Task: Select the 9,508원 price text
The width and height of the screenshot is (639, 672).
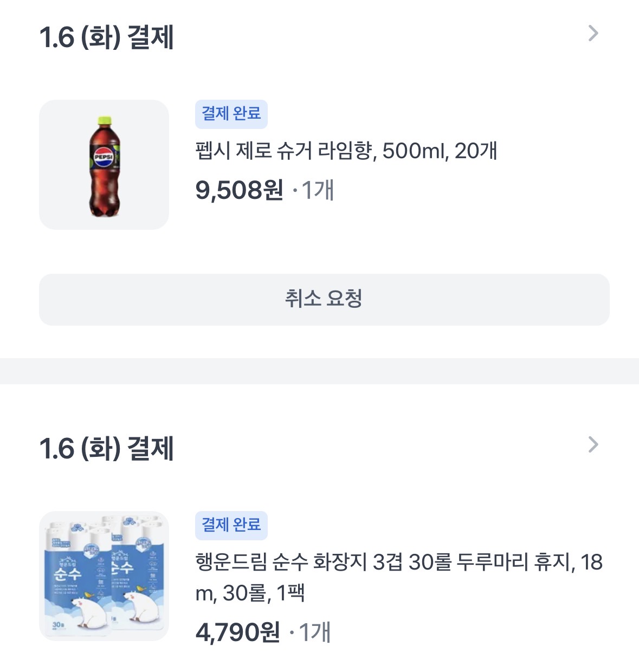Action: point(239,190)
